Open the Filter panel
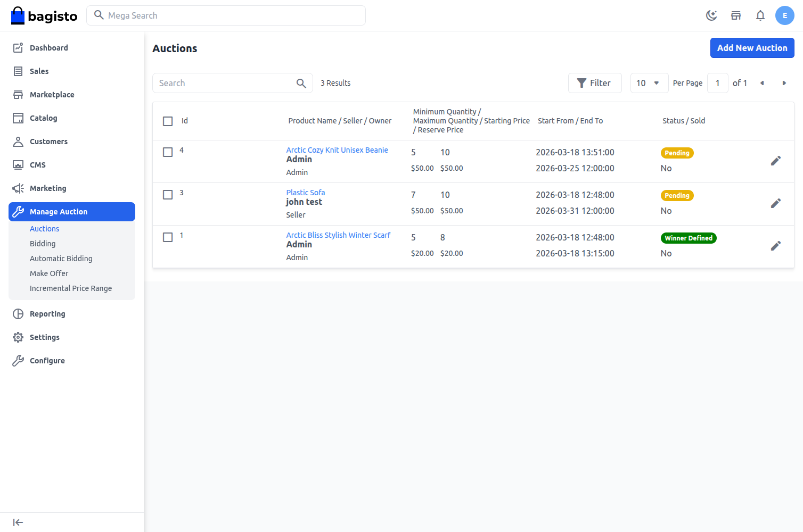This screenshot has width=803, height=532. (x=595, y=83)
